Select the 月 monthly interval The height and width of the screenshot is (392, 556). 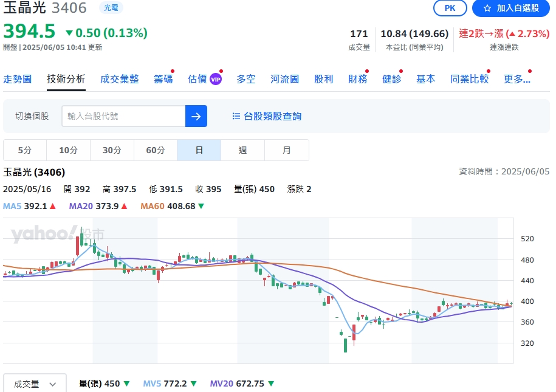coord(287,150)
